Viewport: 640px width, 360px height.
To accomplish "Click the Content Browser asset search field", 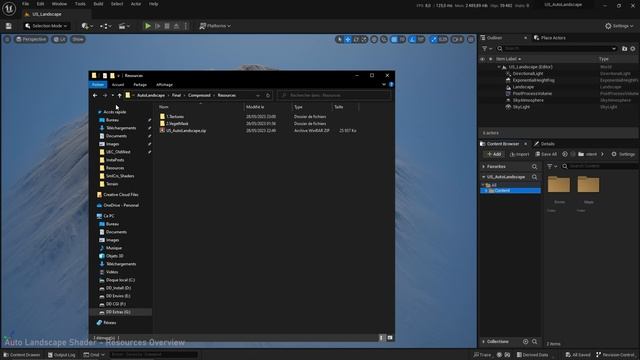I will [x=599, y=167].
